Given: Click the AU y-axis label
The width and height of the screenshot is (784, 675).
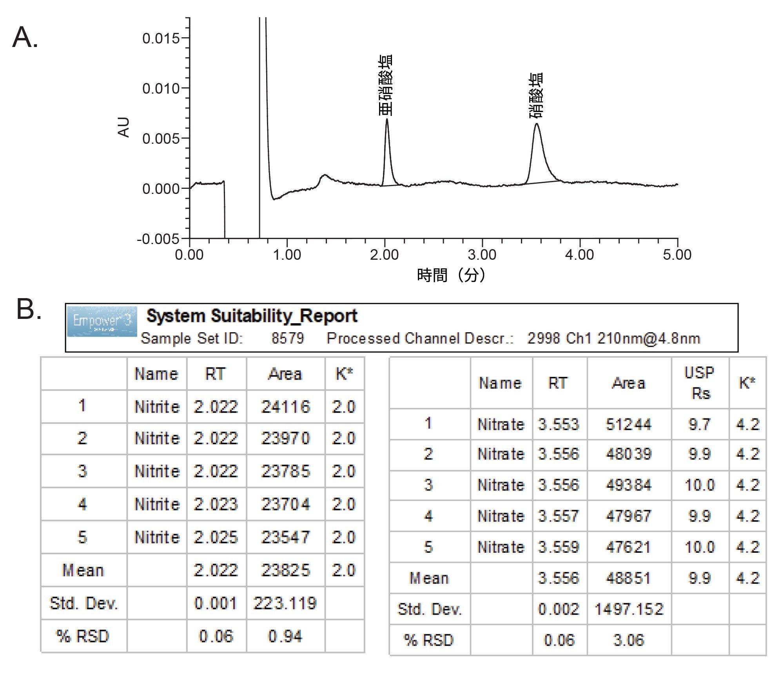Looking at the screenshot, I should click(123, 127).
